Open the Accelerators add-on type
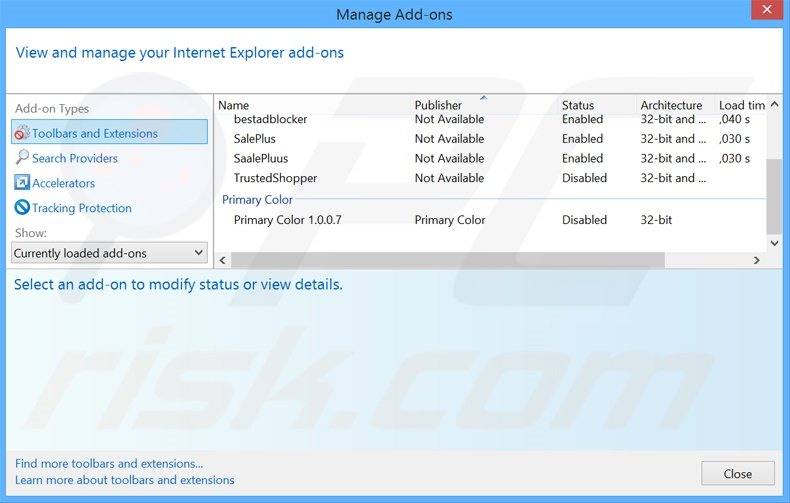The height and width of the screenshot is (503, 790). (63, 183)
